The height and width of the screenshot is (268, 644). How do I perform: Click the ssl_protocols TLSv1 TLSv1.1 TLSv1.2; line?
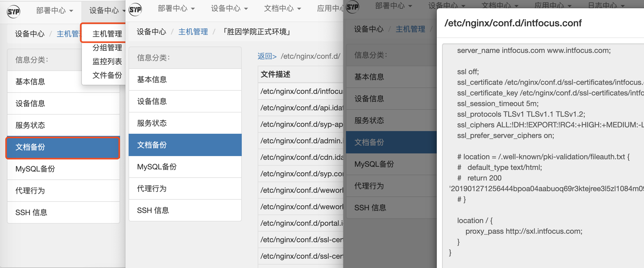tap(521, 114)
